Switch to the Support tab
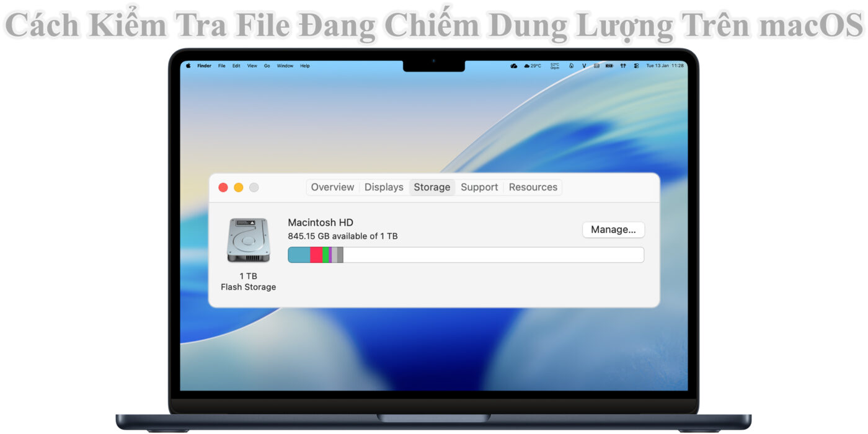Viewport: 868px width, 434px height. pyautogui.click(x=479, y=187)
